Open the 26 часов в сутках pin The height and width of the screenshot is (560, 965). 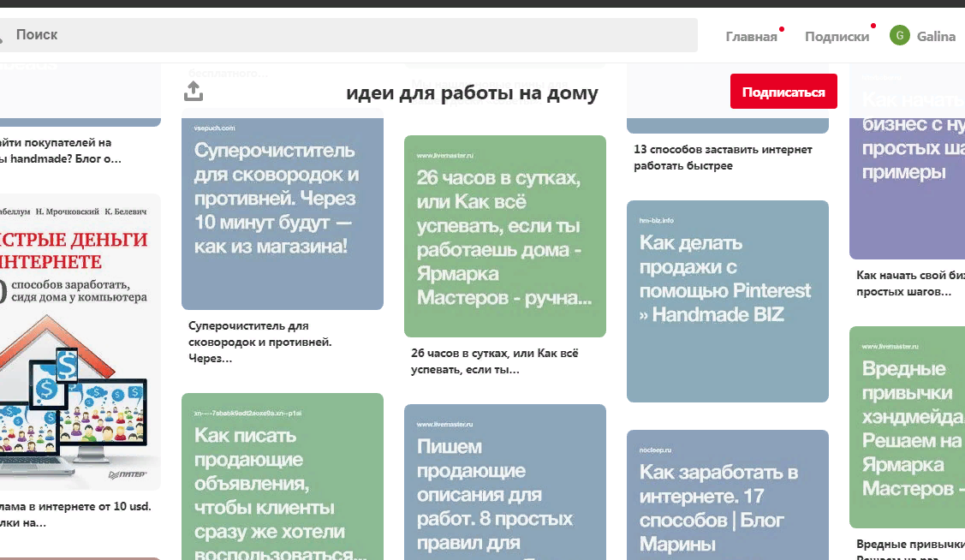504,236
